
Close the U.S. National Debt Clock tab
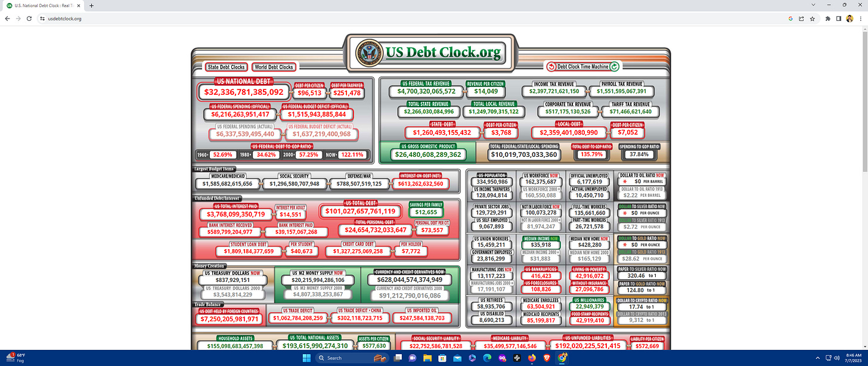pyautogui.click(x=78, y=5)
